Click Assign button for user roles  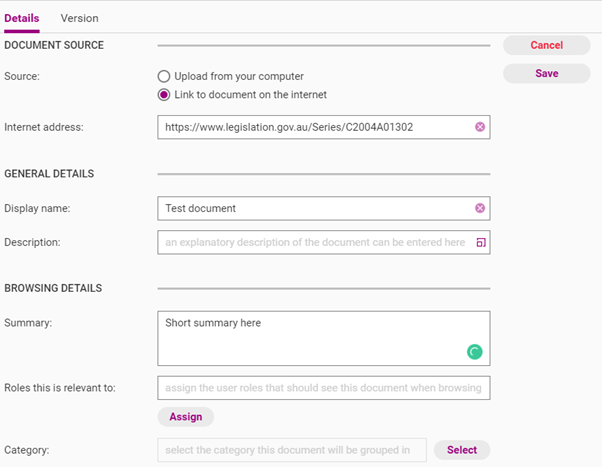185,417
